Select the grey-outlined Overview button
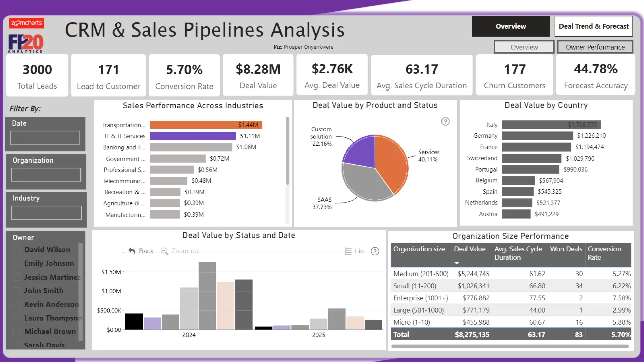644x362 pixels. [524, 47]
